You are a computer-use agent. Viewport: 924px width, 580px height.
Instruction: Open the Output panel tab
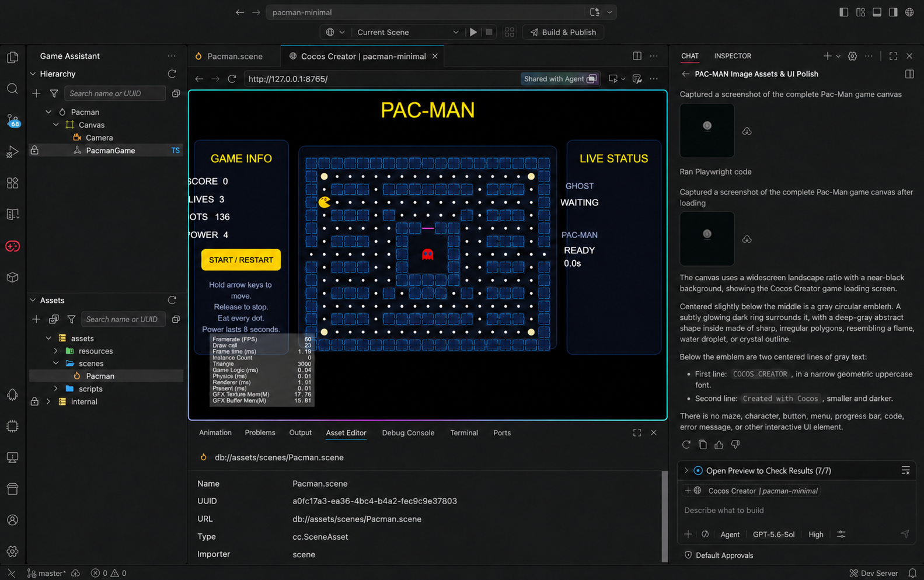coord(300,432)
